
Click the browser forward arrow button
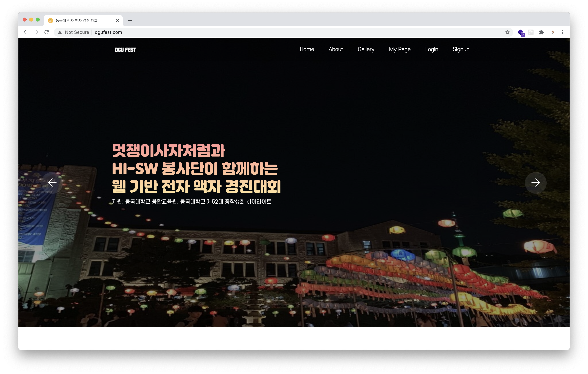click(36, 32)
